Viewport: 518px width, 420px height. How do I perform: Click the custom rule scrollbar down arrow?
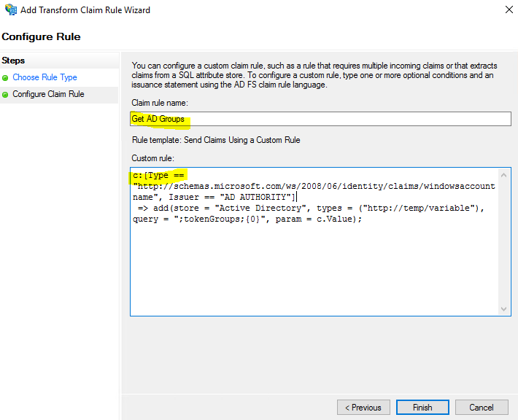pos(504,309)
